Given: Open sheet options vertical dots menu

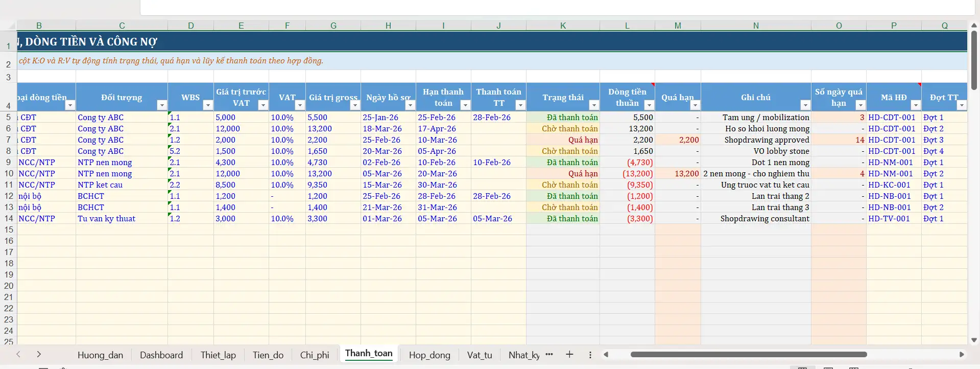Looking at the screenshot, I should [x=590, y=355].
